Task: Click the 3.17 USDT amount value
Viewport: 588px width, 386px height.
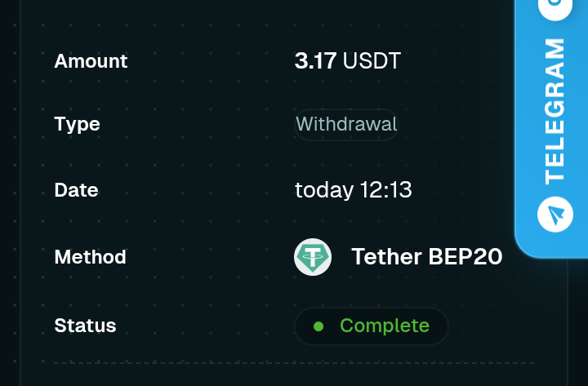Action: point(348,60)
